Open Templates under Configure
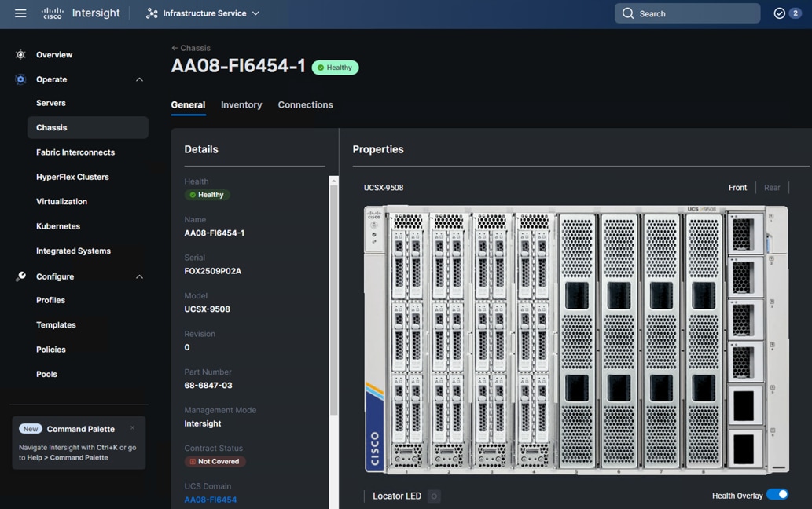This screenshot has width=812, height=509. click(x=56, y=325)
